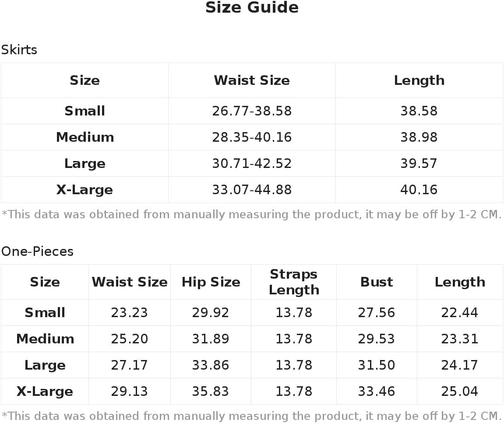Image resolution: width=504 pixels, height=423 pixels.
Task: Click Large bust value 31.50
Action: click(x=377, y=365)
